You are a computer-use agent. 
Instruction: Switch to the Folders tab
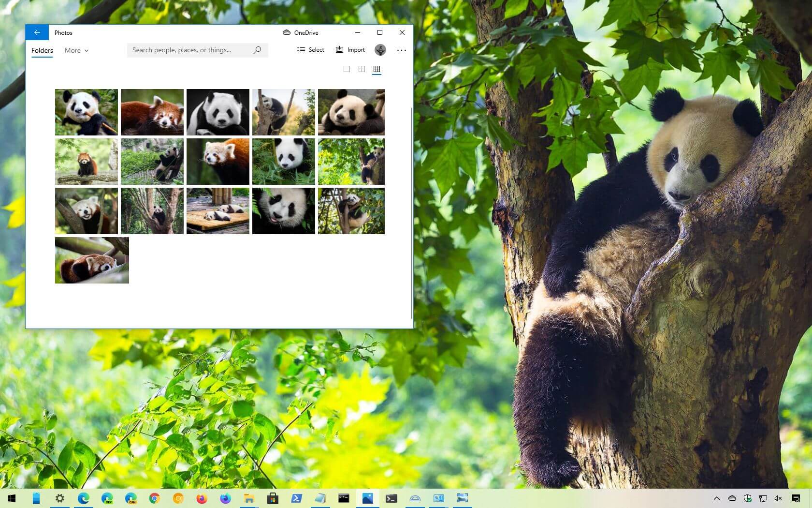coord(42,50)
